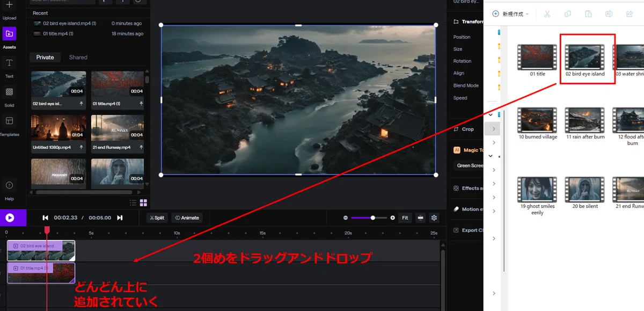
Task: Play the timeline with the purple play button
Action: click(10, 218)
